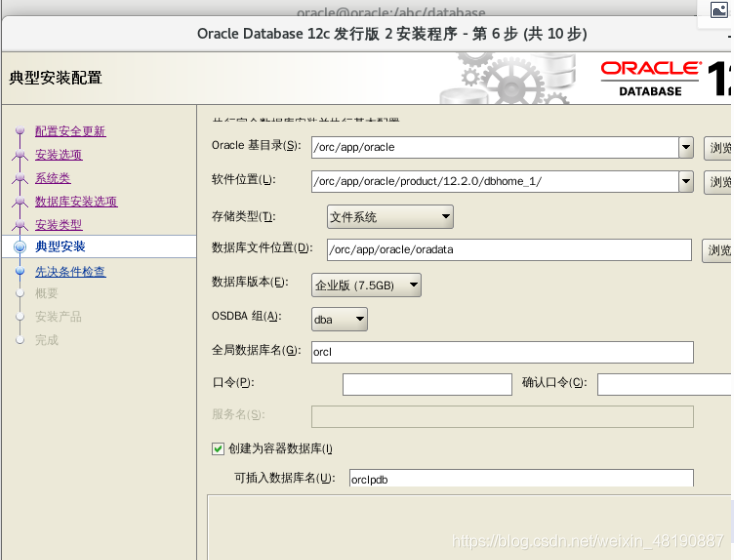Browse for the Oracle 基目录 folder
Image resolution: width=734 pixels, height=560 pixels.
point(719,148)
